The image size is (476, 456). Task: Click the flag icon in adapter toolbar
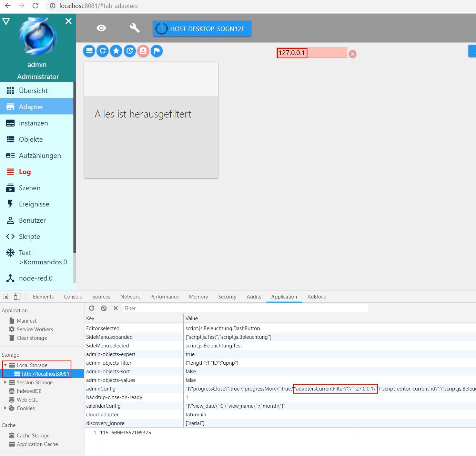156,51
